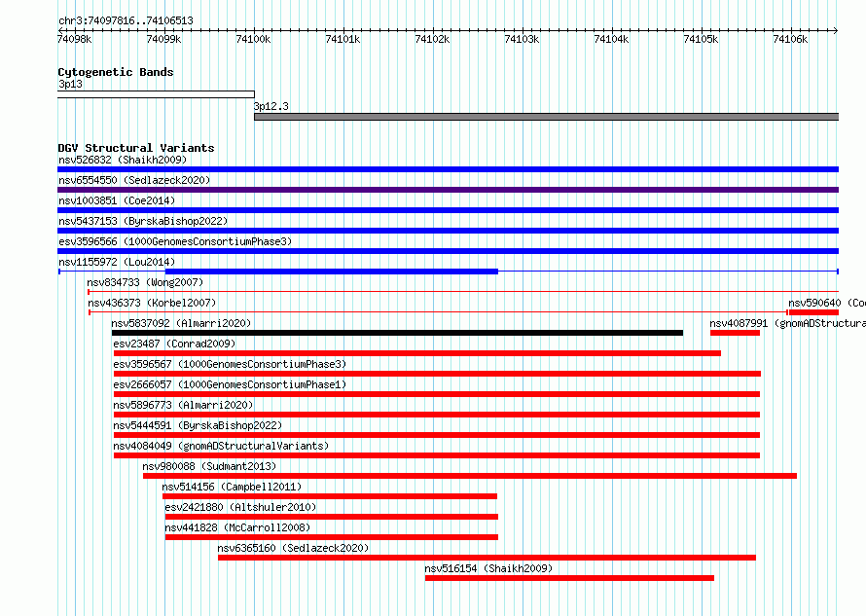Click nsv441828 (McCarroll2008) label

(x=237, y=527)
